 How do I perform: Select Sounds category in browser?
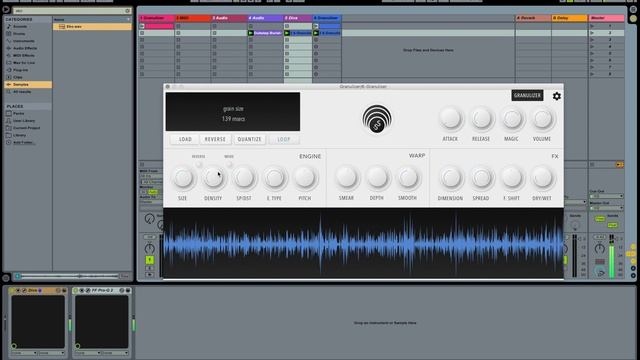pyautogui.click(x=20, y=27)
